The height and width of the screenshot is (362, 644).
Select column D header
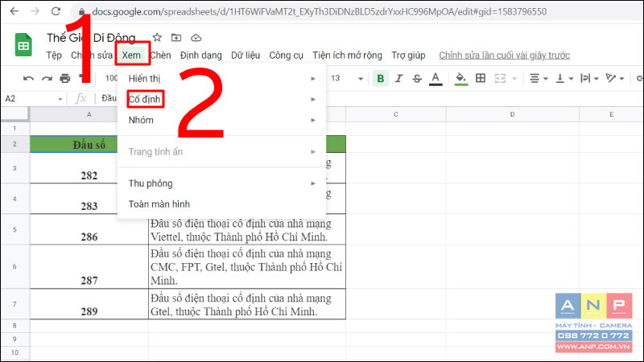tap(512, 114)
